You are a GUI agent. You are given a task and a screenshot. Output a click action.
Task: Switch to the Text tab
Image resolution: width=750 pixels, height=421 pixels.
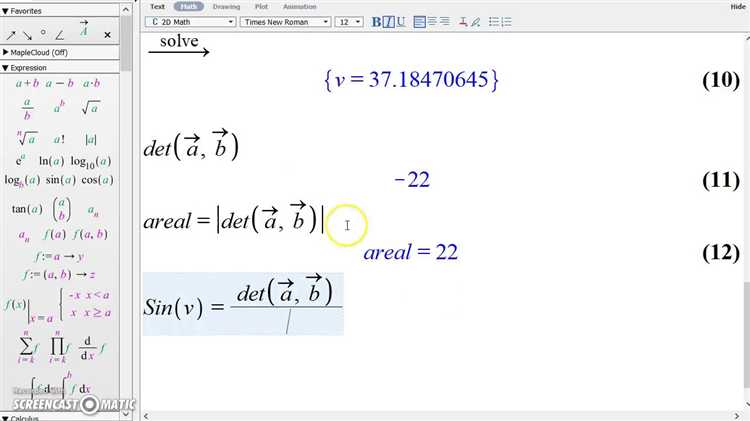click(157, 7)
